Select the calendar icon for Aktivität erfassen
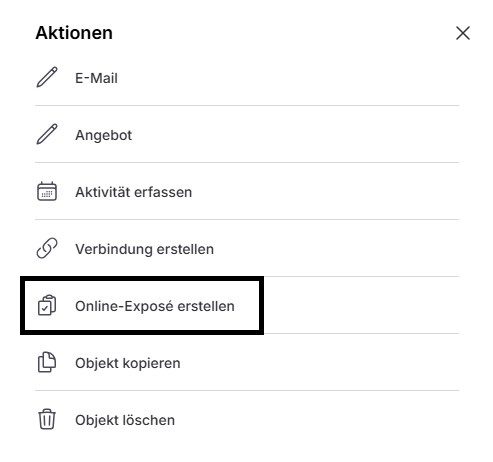 coord(47,191)
